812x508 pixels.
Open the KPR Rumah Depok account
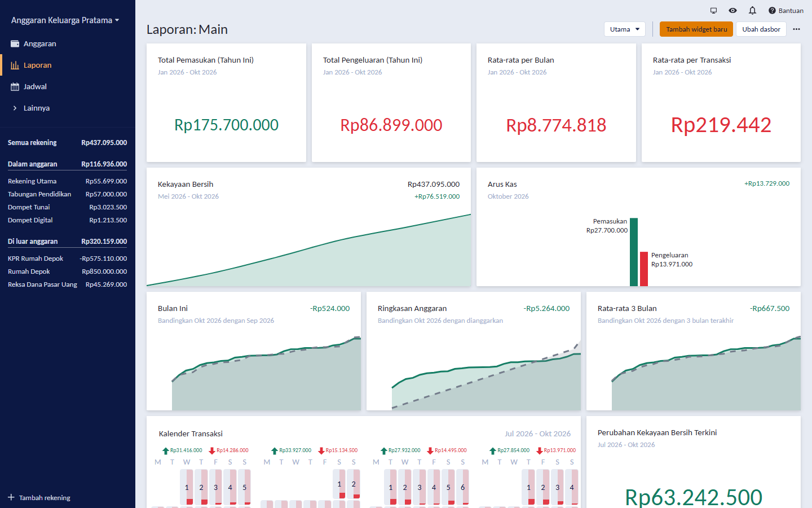(x=68, y=259)
